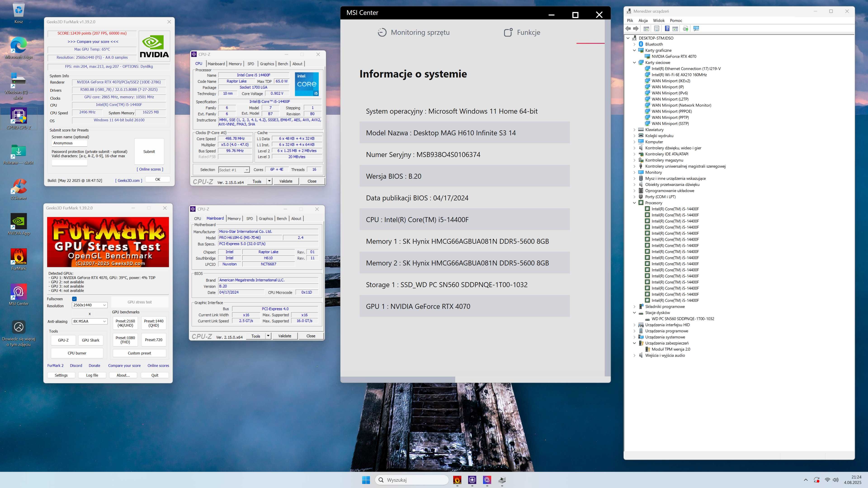Click scan for hardware changes icon in Device Manager
The height and width of the screenshot is (488, 868).
tap(696, 29)
